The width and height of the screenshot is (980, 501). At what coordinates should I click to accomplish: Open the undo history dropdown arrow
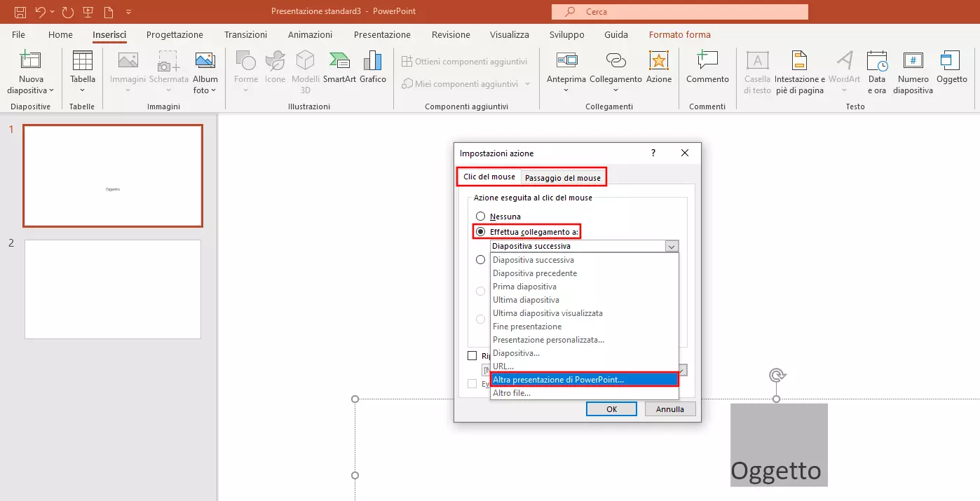(x=53, y=12)
